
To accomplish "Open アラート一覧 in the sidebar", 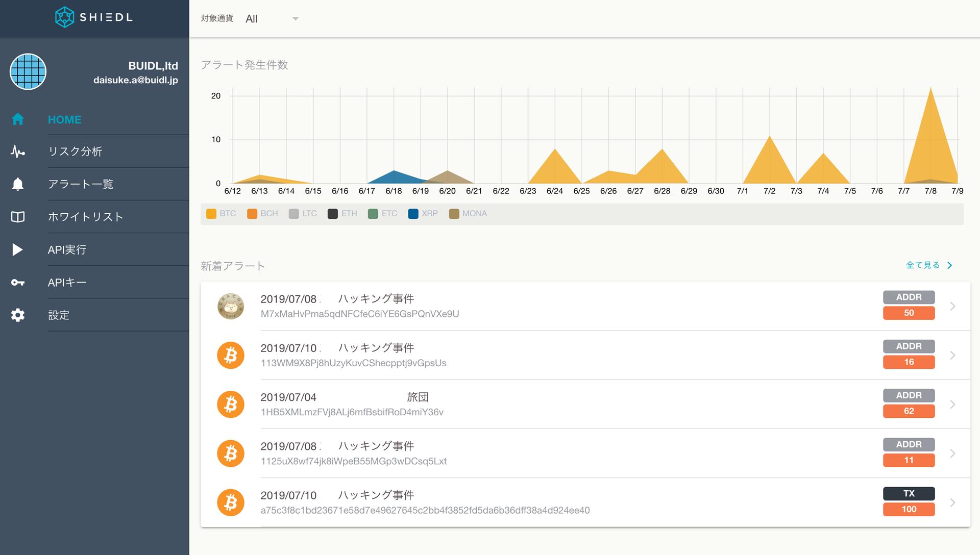I will tap(81, 184).
